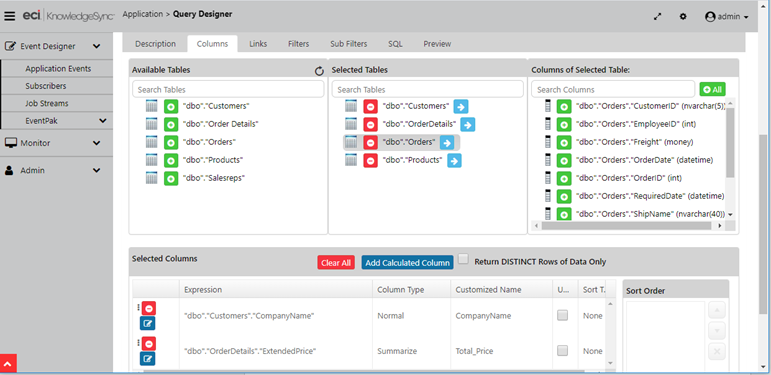Add the Orders Freight column
This screenshot has width=771, height=375.
tap(563, 143)
